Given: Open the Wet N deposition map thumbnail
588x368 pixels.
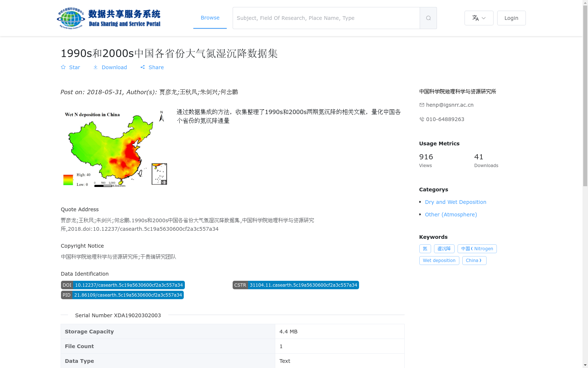Looking at the screenshot, I should (x=114, y=148).
